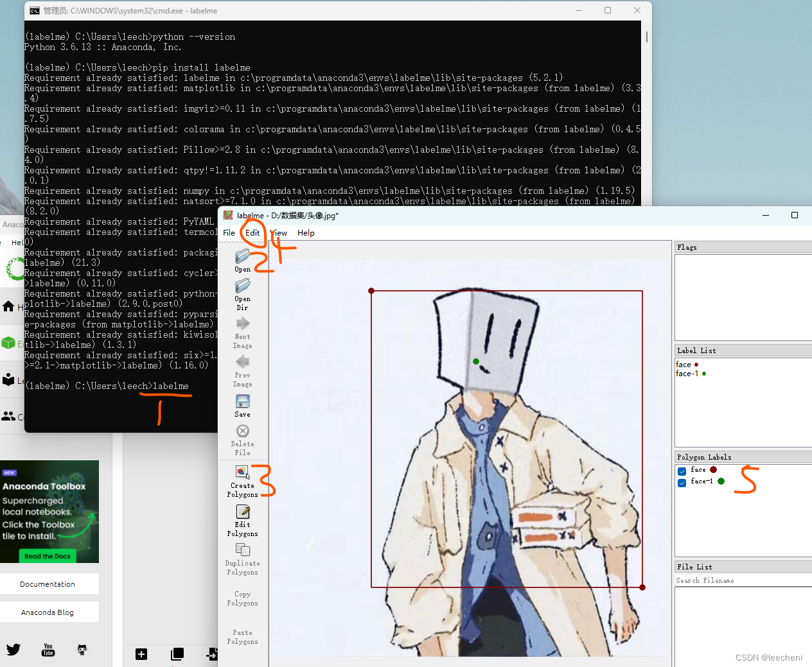This screenshot has width=812, height=667.
Task: Click the Open Dir folder icon
Action: [x=242, y=285]
